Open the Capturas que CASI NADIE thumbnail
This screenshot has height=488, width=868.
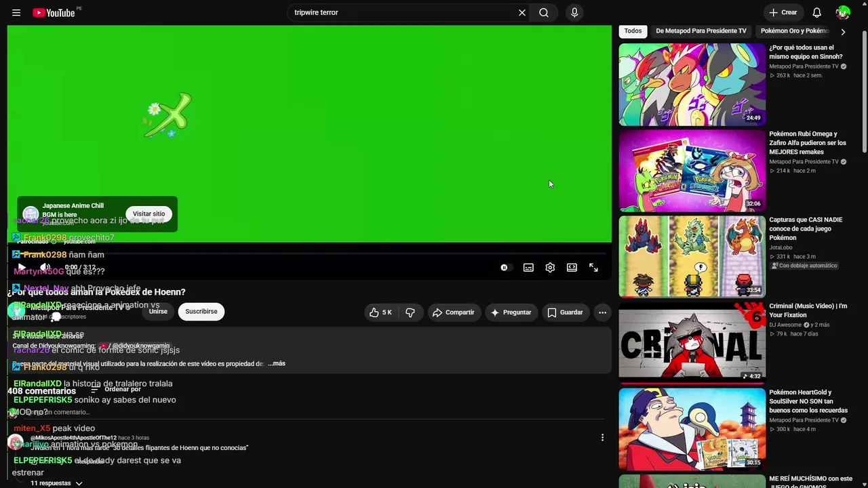[692, 257]
